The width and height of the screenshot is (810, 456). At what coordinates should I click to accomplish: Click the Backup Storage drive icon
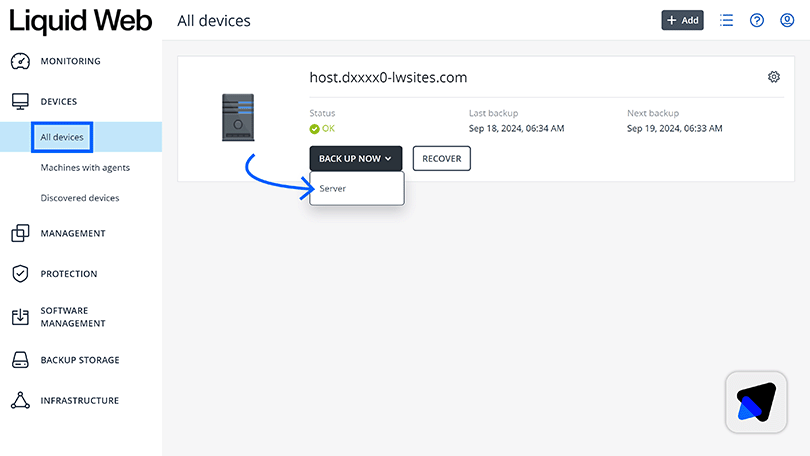tap(20, 360)
